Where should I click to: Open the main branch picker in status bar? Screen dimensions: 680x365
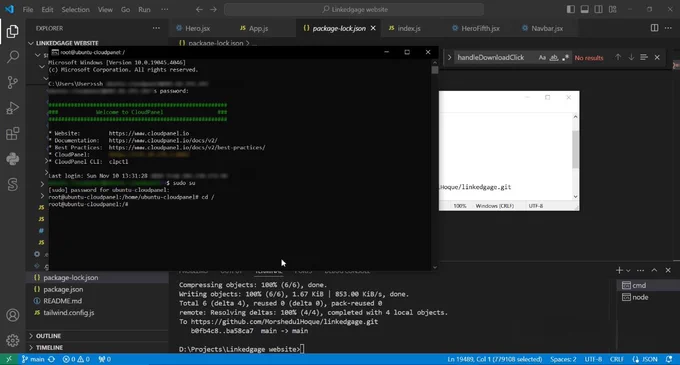33,359
